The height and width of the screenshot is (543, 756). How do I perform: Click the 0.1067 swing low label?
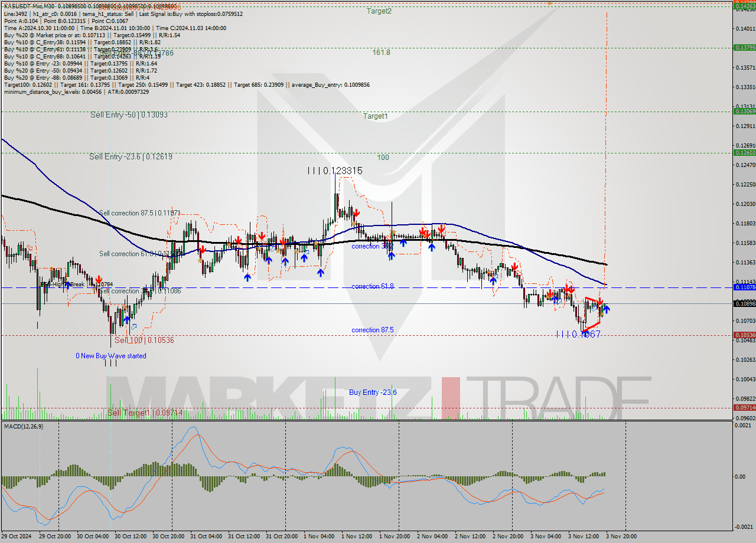[x=579, y=334]
